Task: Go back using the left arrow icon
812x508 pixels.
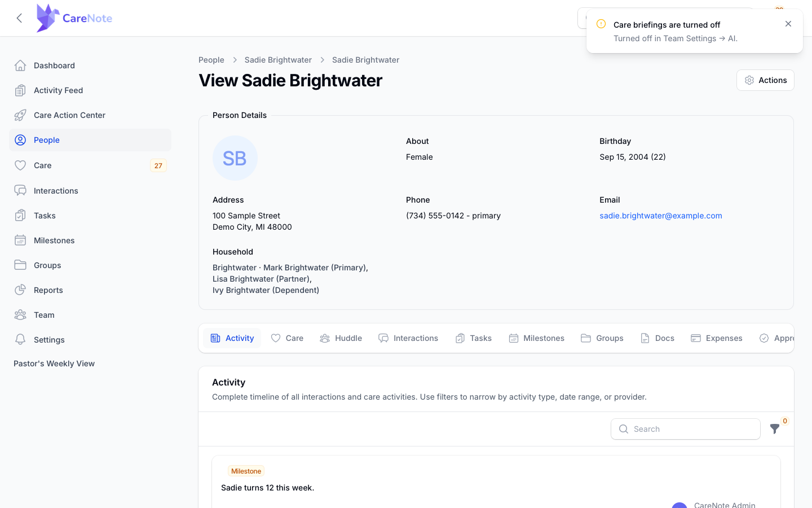Action: (19, 18)
